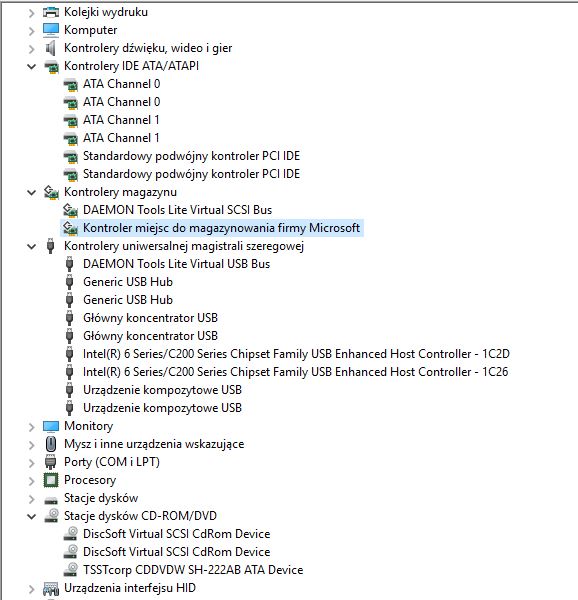Image resolution: width=578 pixels, height=600 pixels.
Task: Select the first Generic USB Hub entry
Action: 128,282
